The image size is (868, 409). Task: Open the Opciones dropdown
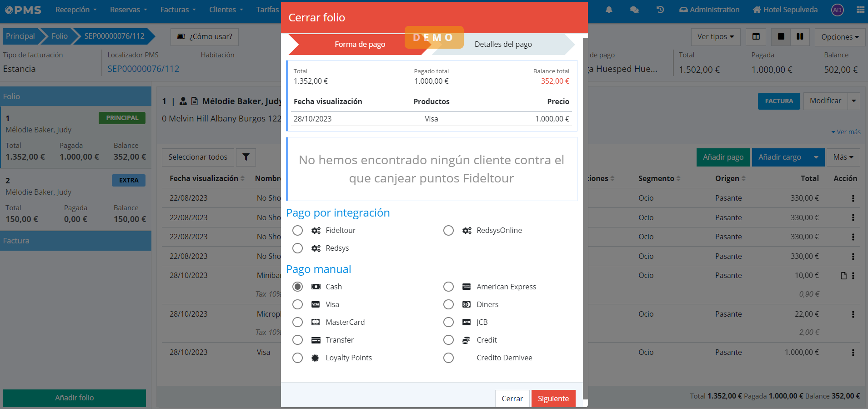click(839, 37)
